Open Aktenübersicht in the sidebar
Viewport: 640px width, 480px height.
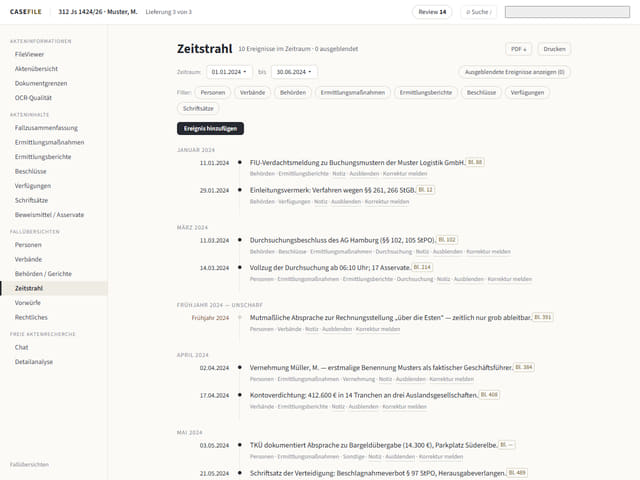click(x=36, y=69)
